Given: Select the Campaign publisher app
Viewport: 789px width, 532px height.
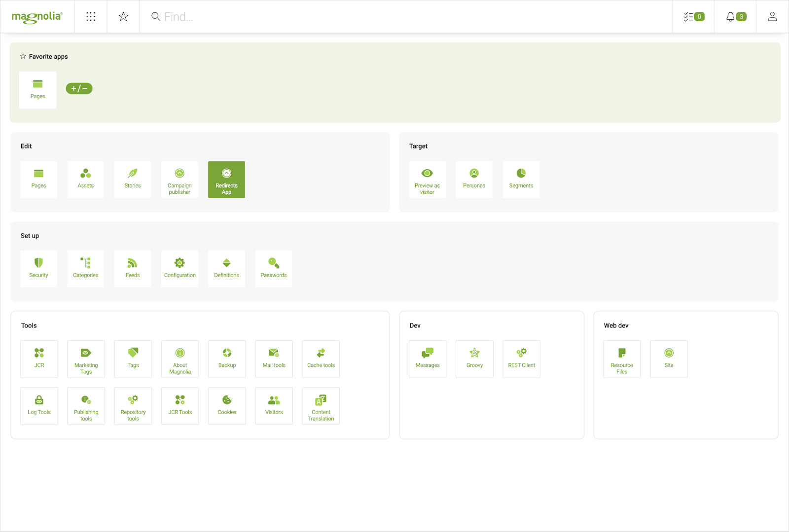Looking at the screenshot, I should [179, 179].
